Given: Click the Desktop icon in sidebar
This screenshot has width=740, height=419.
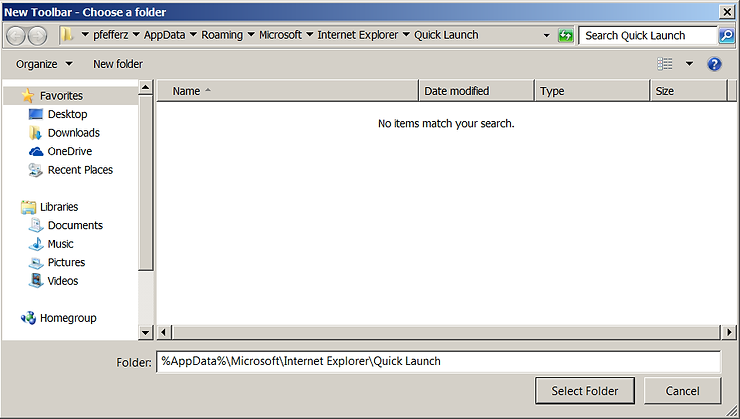Looking at the screenshot, I should [x=35, y=114].
